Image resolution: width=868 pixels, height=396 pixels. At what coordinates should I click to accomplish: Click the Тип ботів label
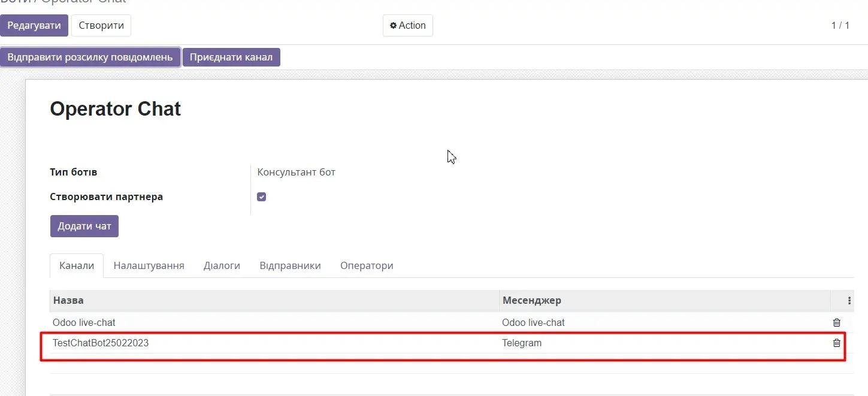73,172
